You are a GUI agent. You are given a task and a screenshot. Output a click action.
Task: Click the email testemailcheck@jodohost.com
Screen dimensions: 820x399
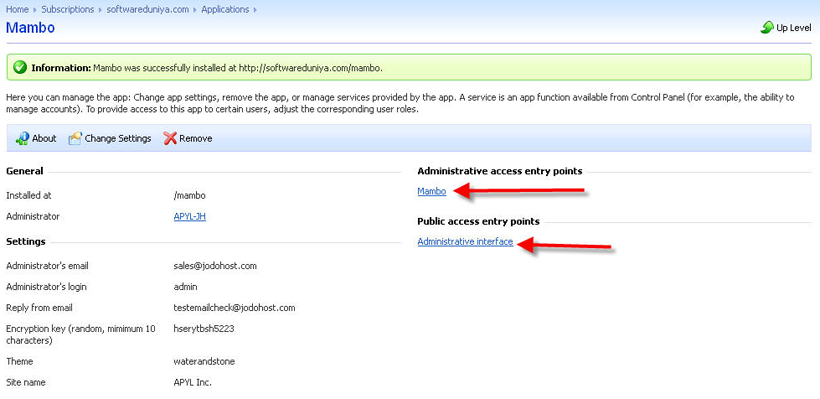click(x=234, y=307)
